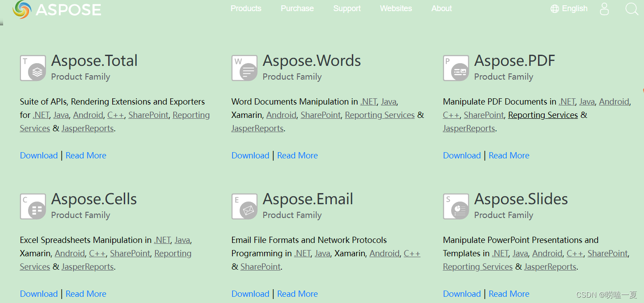Viewport: 644px width, 303px height.
Task: Follow the JasperReports link under Aspose.Total
Action: pos(88,128)
